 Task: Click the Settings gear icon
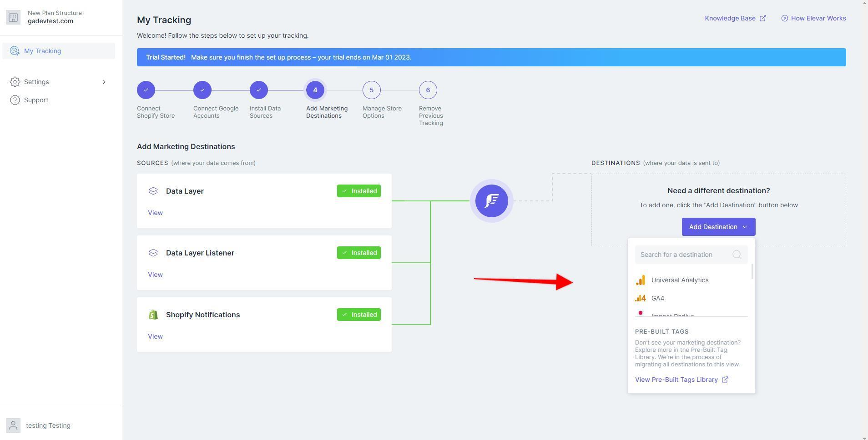click(x=15, y=82)
